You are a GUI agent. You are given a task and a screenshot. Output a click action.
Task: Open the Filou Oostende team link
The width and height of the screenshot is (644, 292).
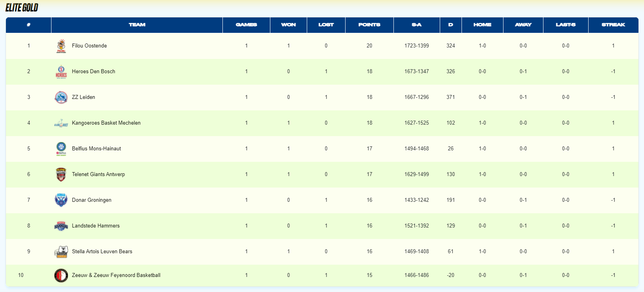coord(89,46)
